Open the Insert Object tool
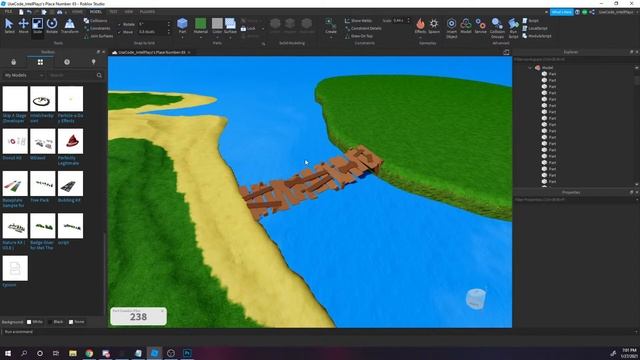The image size is (640, 360). (451, 28)
